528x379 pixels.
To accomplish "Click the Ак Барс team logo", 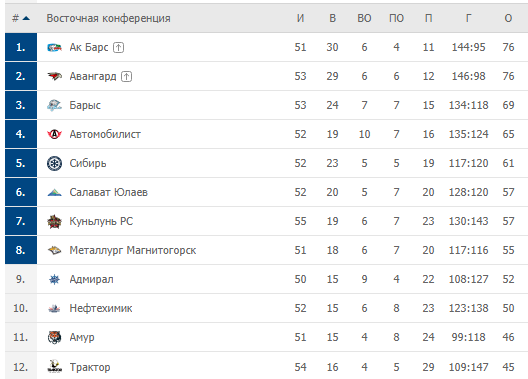I will (x=54, y=47).
